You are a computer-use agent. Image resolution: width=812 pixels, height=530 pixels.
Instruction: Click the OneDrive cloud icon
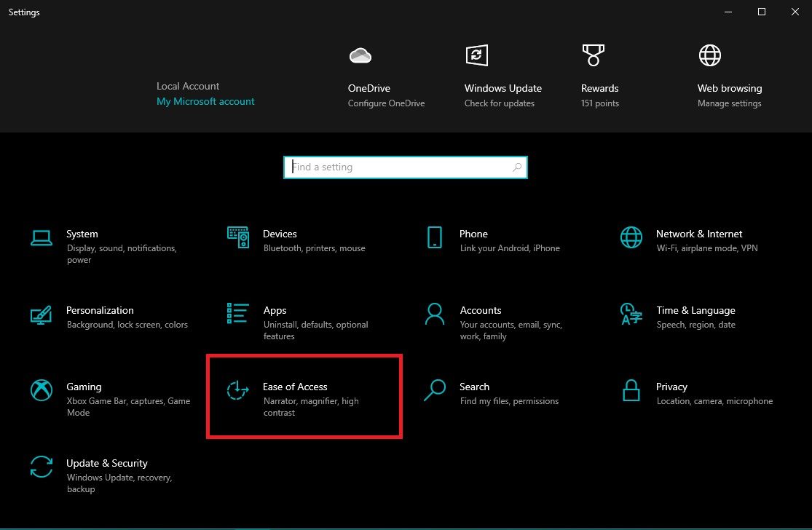(360, 55)
